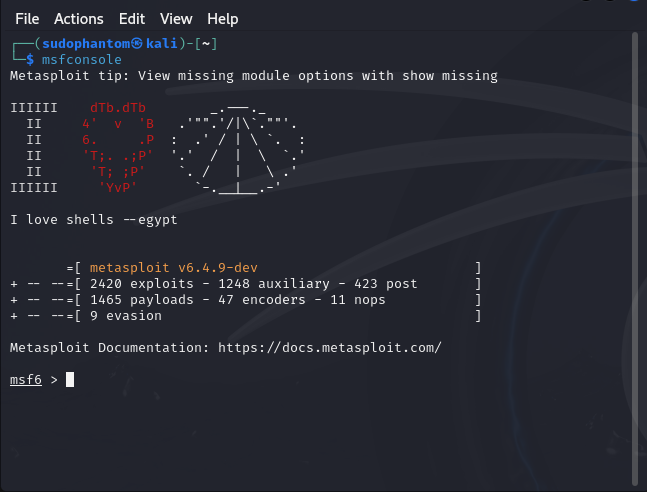The image size is (647, 492).
Task: Click the docs.metasploit.com documentation URL
Action: pyautogui.click(x=330, y=348)
